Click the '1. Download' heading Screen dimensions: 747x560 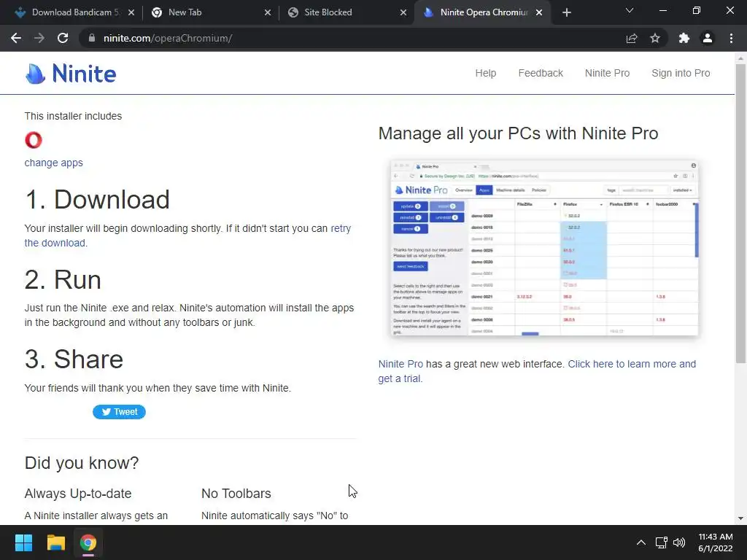click(97, 199)
